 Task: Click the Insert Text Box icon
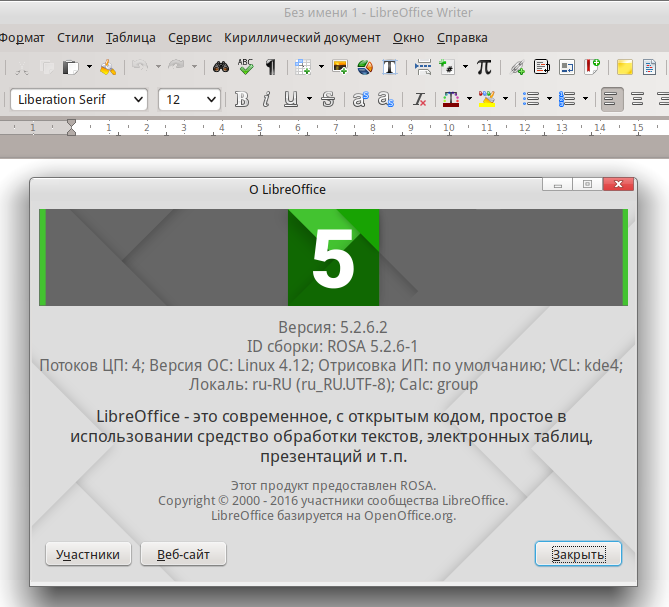point(390,67)
